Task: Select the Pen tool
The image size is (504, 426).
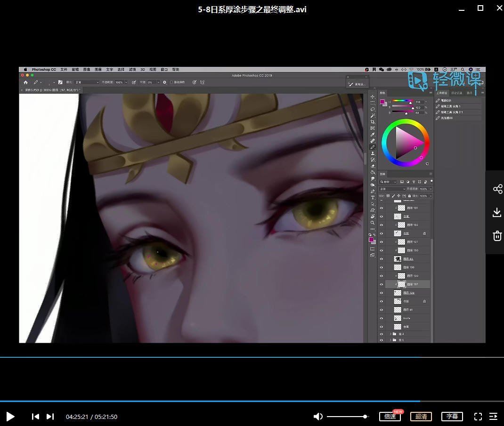Action: coord(373,192)
